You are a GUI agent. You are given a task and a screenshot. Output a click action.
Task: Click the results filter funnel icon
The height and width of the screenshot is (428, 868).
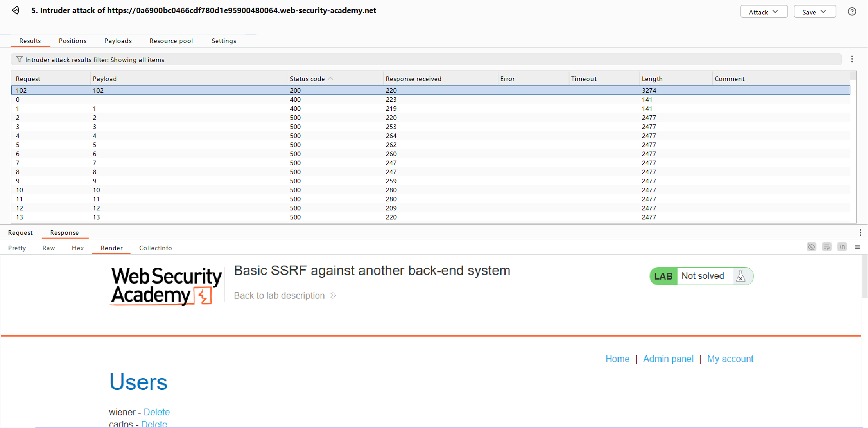[x=19, y=60]
